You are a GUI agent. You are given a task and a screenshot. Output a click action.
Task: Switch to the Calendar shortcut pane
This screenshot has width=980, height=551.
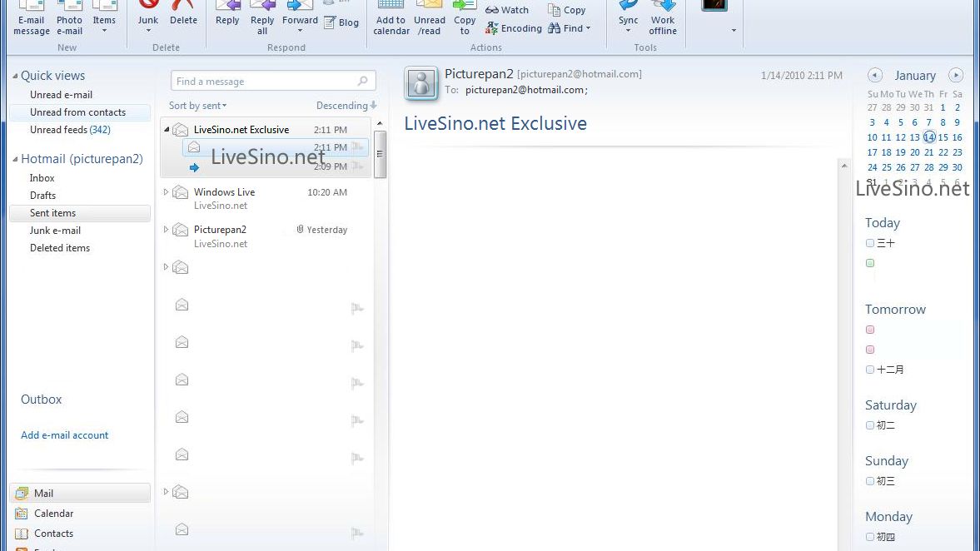[x=52, y=514]
